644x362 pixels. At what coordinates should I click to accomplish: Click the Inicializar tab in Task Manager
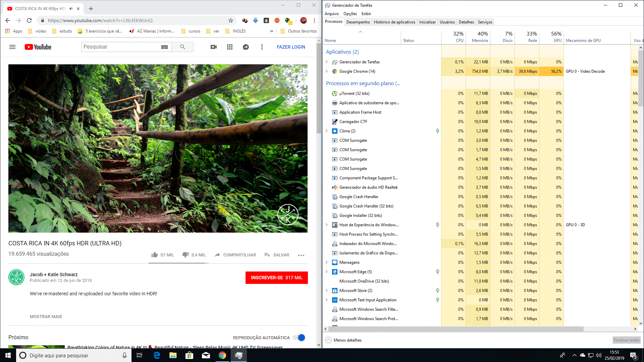coord(427,22)
